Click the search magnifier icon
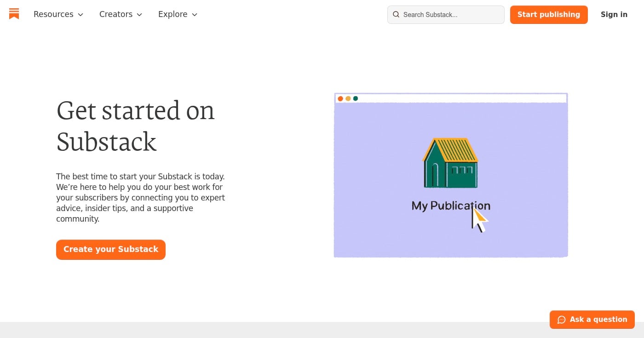This screenshot has height=338, width=644. [x=396, y=15]
